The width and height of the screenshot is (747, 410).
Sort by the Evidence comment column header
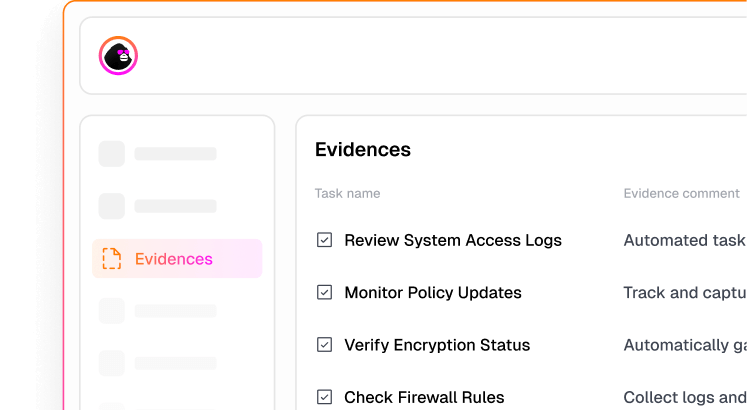tap(681, 193)
